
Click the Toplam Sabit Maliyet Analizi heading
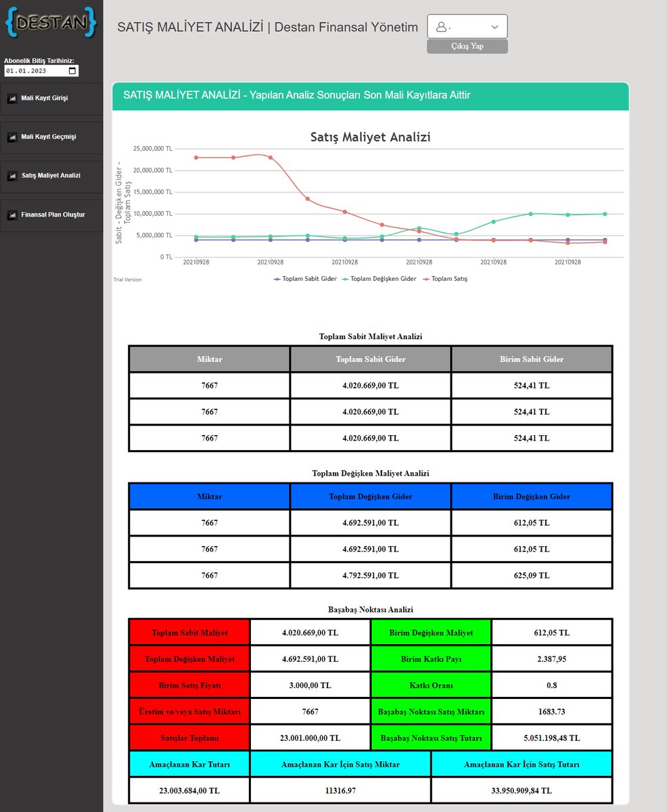371,336
